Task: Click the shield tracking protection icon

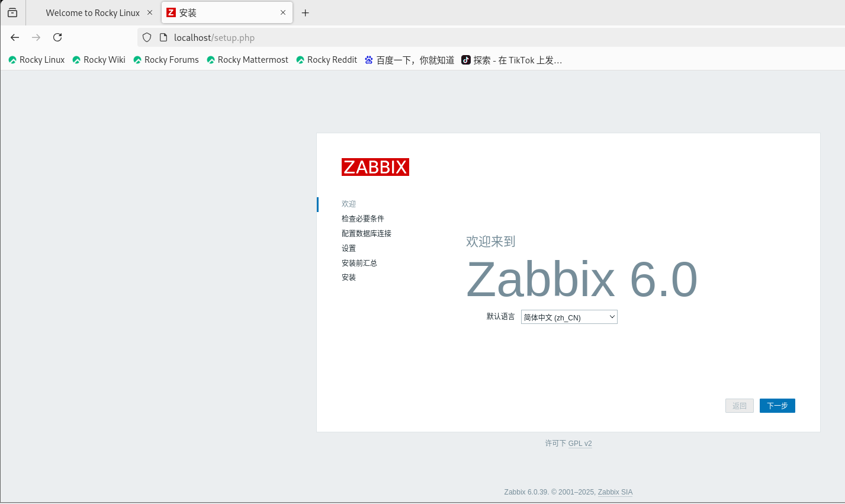Action: [146, 37]
